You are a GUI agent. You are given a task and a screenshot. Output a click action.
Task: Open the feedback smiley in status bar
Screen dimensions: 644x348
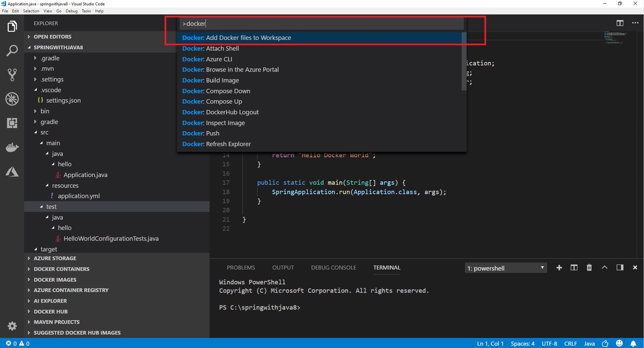point(619,343)
